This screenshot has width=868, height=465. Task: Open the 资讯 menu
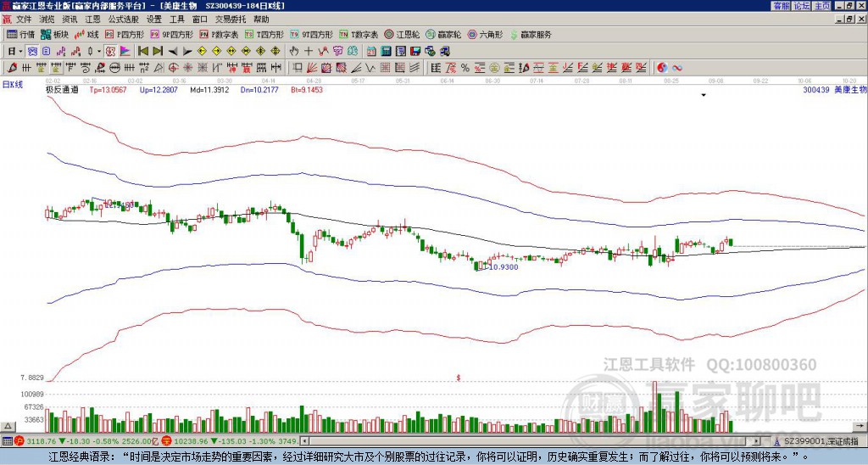70,20
